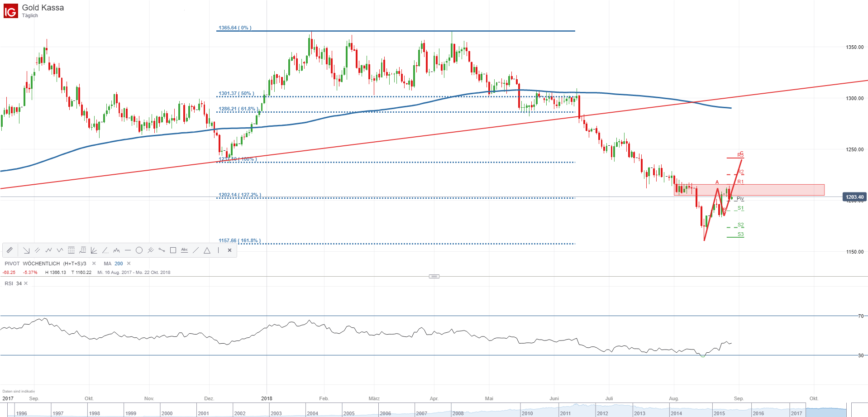Click the S3 pivot support label

click(x=741, y=235)
